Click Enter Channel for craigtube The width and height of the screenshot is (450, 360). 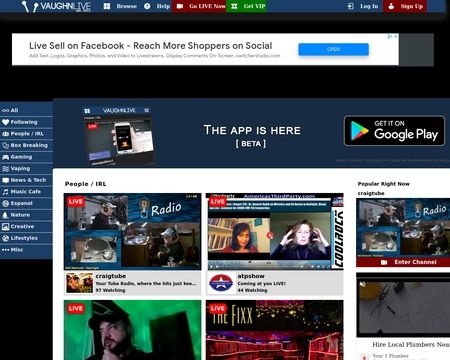click(x=403, y=262)
